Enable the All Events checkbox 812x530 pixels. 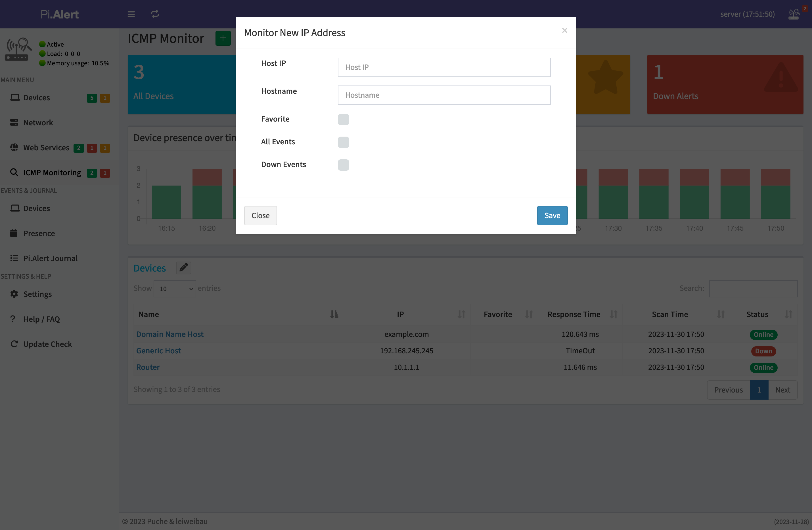[x=343, y=142]
